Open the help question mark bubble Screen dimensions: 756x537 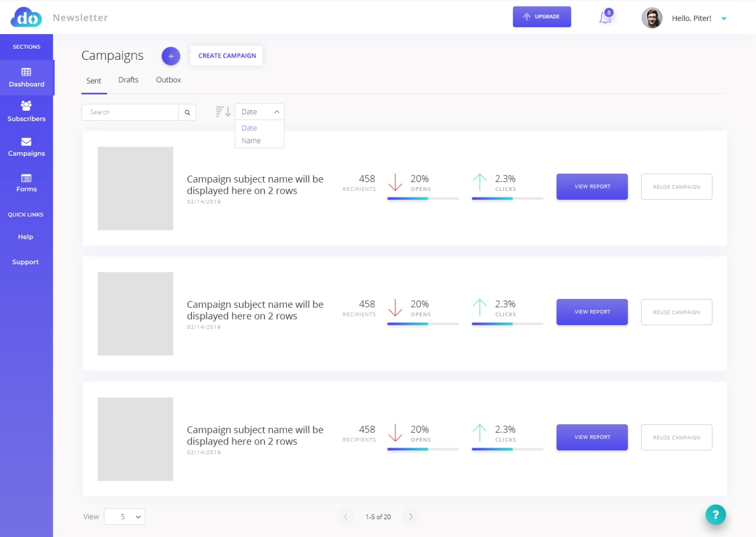click(715, 515)
